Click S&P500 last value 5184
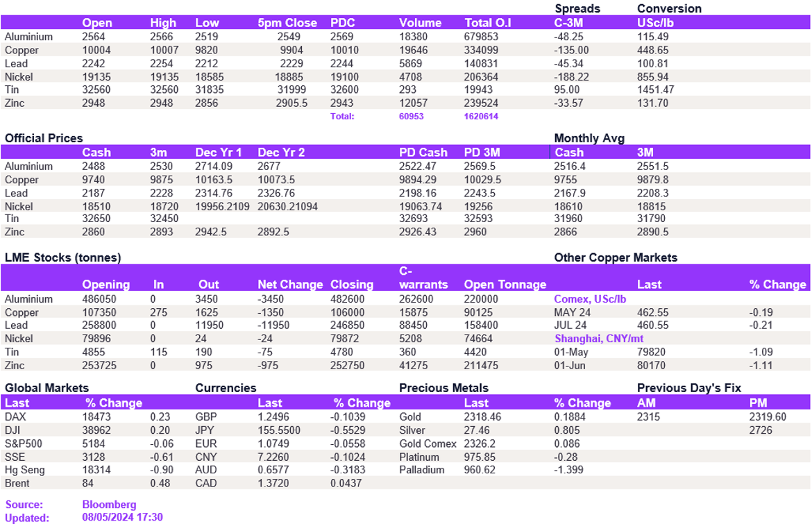812x524 pixels. click(x=93, y=443)
